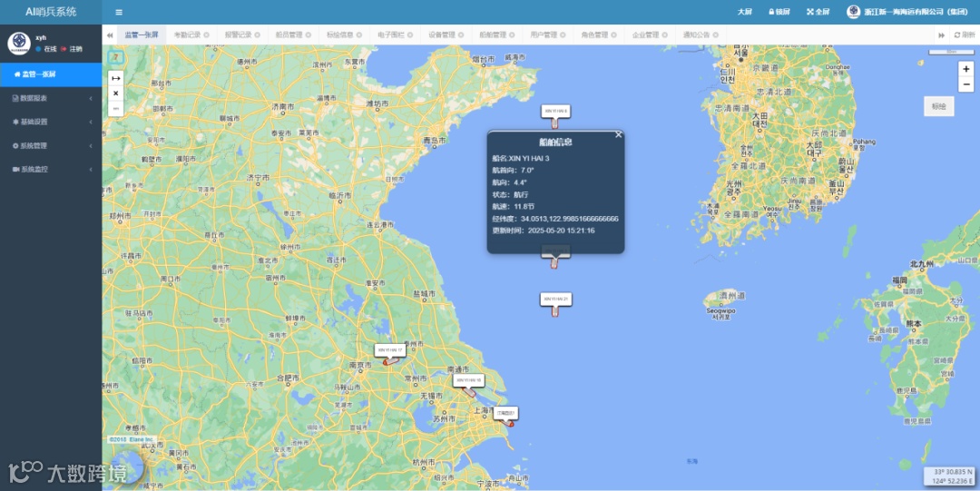Close the 标绘信息 tab
Image resolution: width=980 pixels, height=491 pixels.
point(358,35)
